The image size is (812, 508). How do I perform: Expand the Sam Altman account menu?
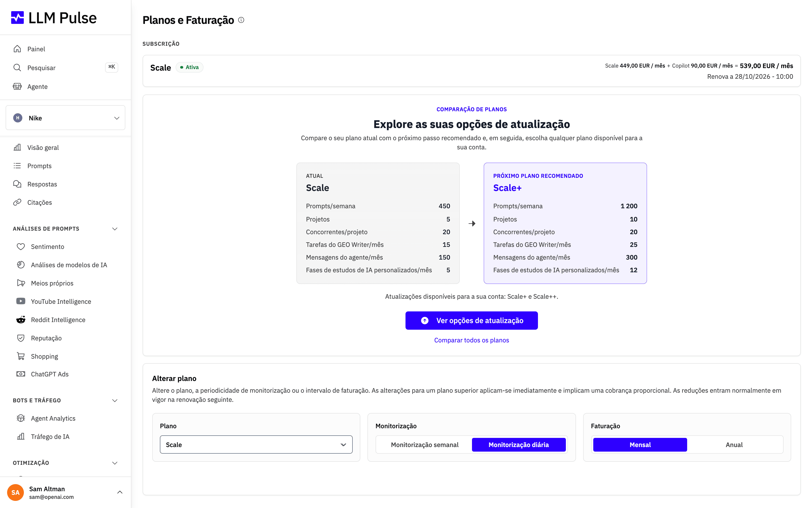tap(120, 492)
